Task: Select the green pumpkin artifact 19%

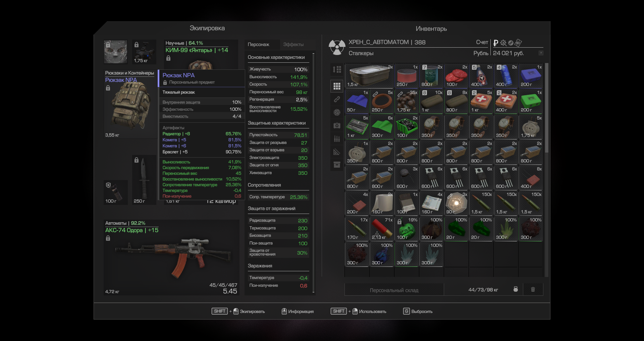Action: click(x=407, y=229)
